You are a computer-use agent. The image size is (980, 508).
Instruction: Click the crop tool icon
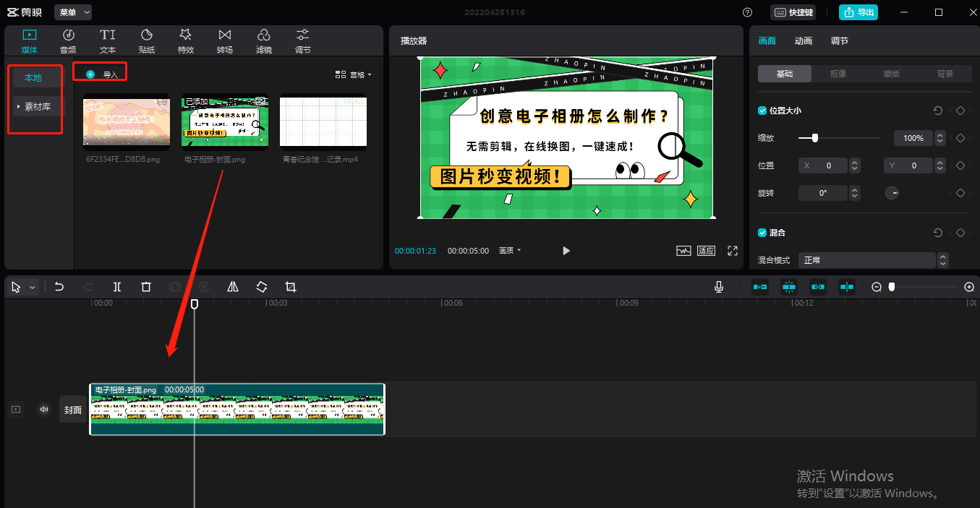[x=291, y=287]
